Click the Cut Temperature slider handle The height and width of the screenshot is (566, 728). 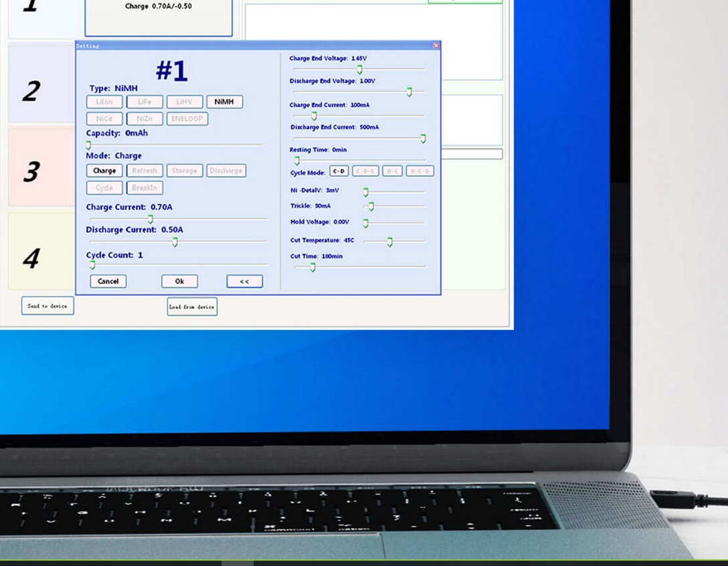pos(389,242)
